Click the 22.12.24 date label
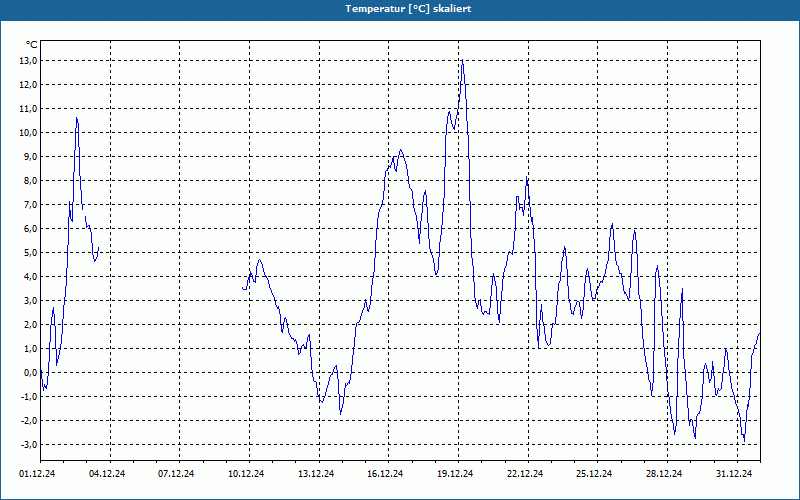Image resolution: width=800 pixels, height=500 pixels. coord(525,474)
